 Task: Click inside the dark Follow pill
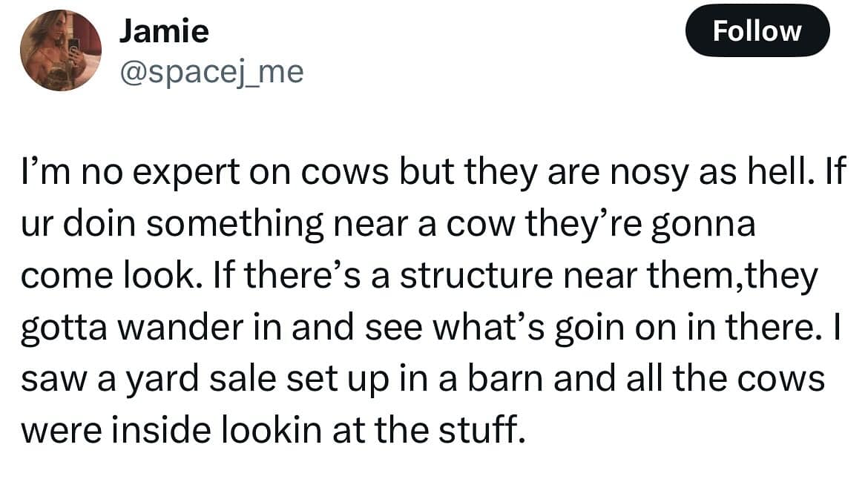pyautogui.click(x=757, y=31)
